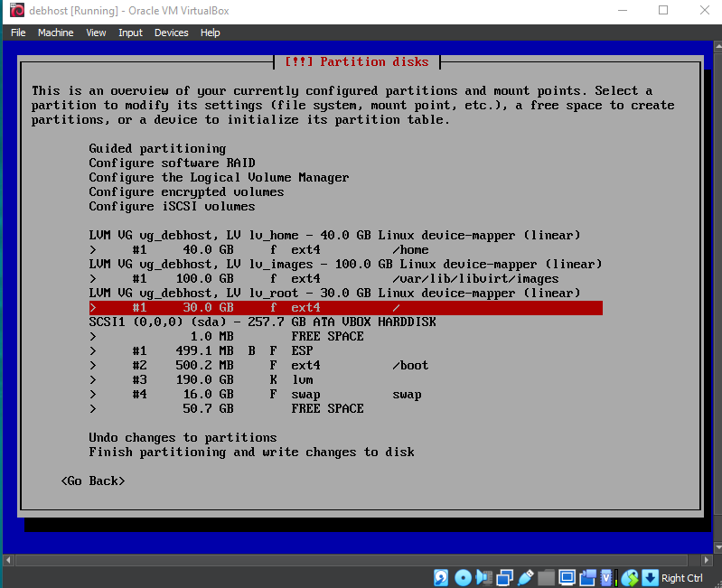Screen dimensions: 722x588
Task: Open the Devices menu
Action: 171,33
